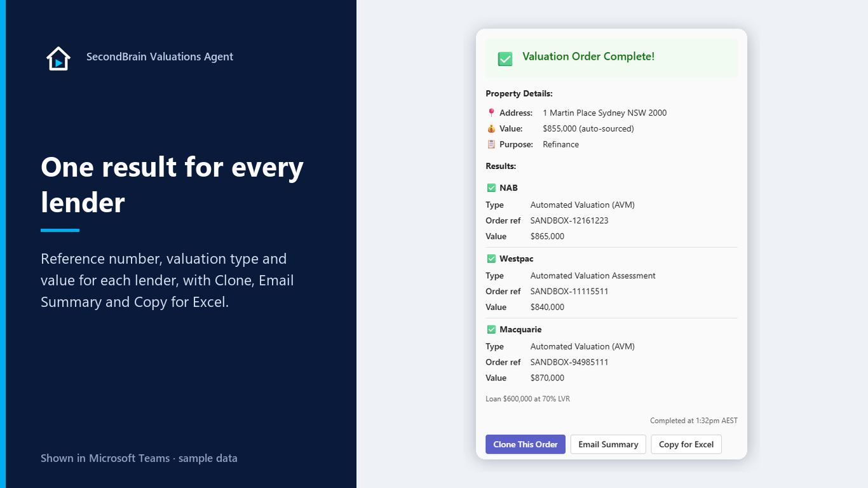Image resolution: width=868 pixels, height=488 pixels.
Task: Click NAB's Automated Valuation (AVM) type
Action: point(583,205)
